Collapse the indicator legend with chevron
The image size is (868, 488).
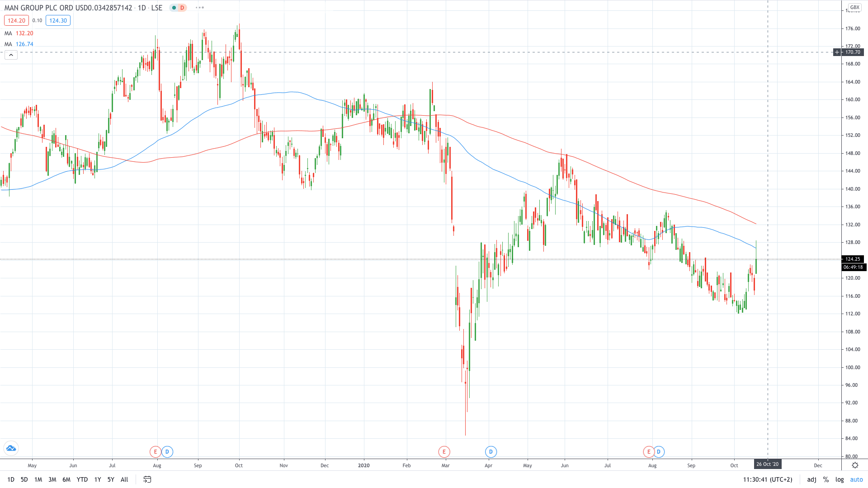pos(11,55)
